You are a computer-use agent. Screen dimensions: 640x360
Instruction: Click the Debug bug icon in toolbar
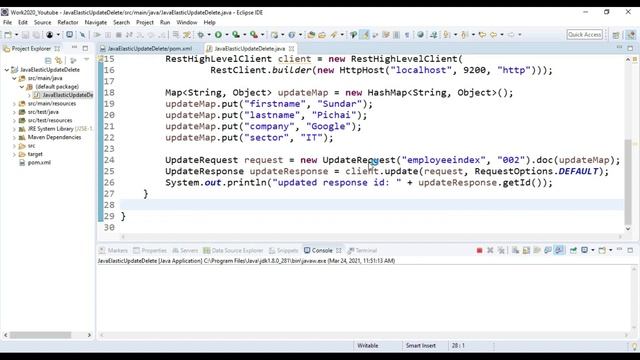(x=200, y=35)
